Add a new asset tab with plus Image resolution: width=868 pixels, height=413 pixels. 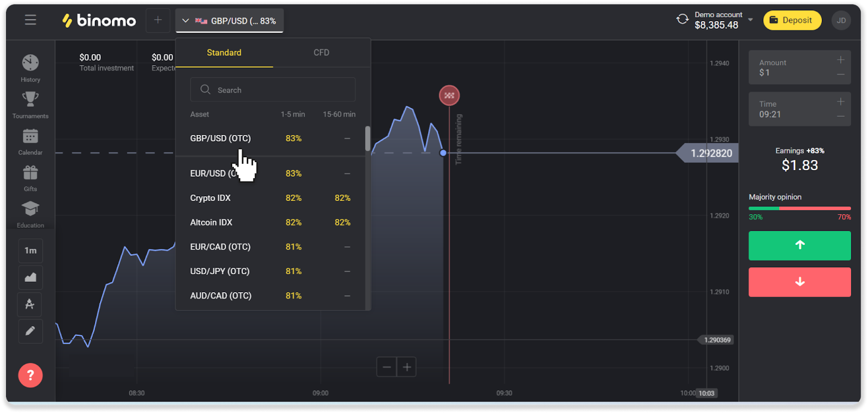pyautogui.click(x=158, y=20)
